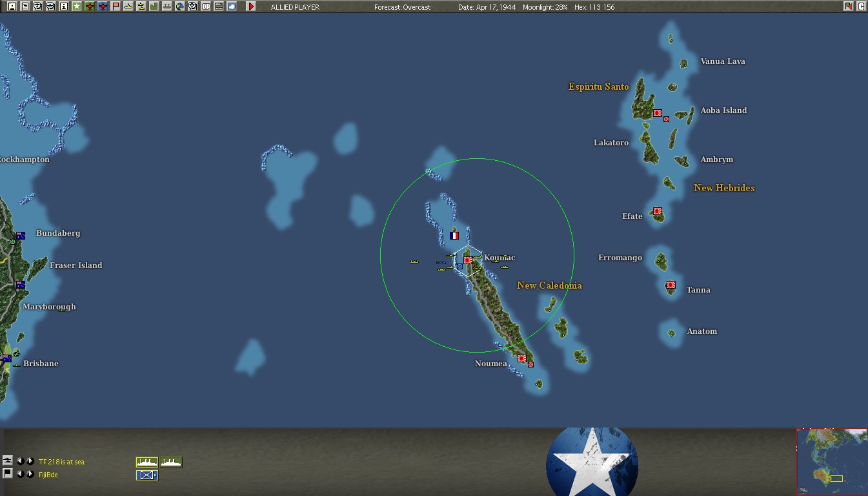Screen dimensions: 868x496
Task: Click the 'Forecast: Overcast' status text
Action: [x=402, y=7]
